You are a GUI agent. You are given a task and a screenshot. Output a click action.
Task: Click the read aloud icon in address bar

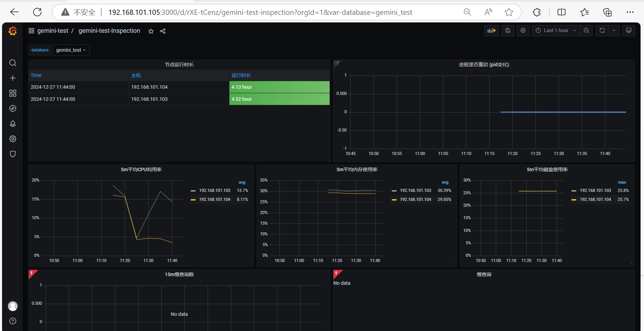(488, 12)
